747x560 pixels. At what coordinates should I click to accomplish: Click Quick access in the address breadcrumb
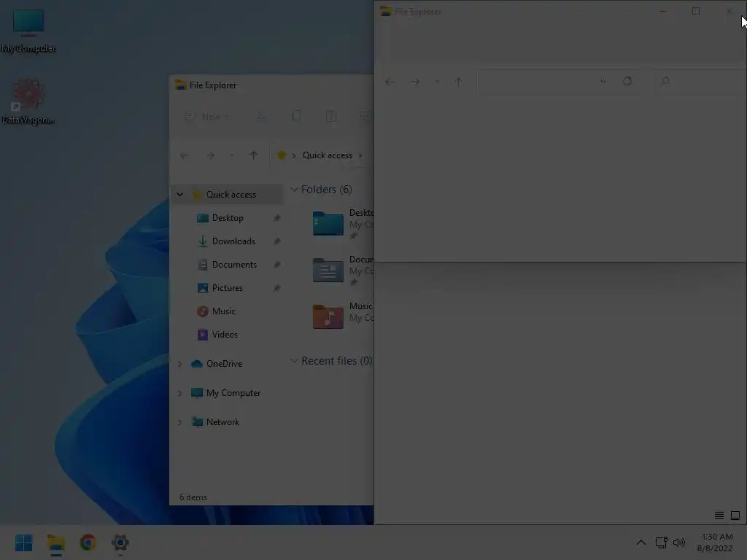pos(328,155)
